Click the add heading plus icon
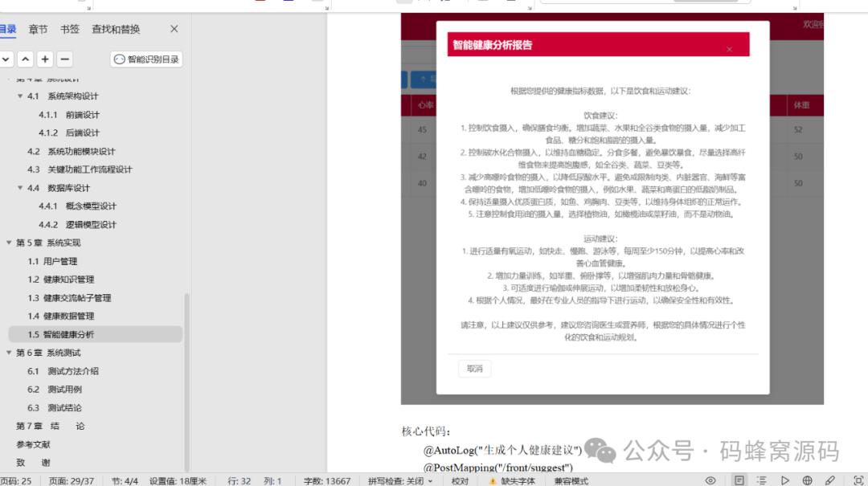Viewport: 868px width, 486px height. 45,59
